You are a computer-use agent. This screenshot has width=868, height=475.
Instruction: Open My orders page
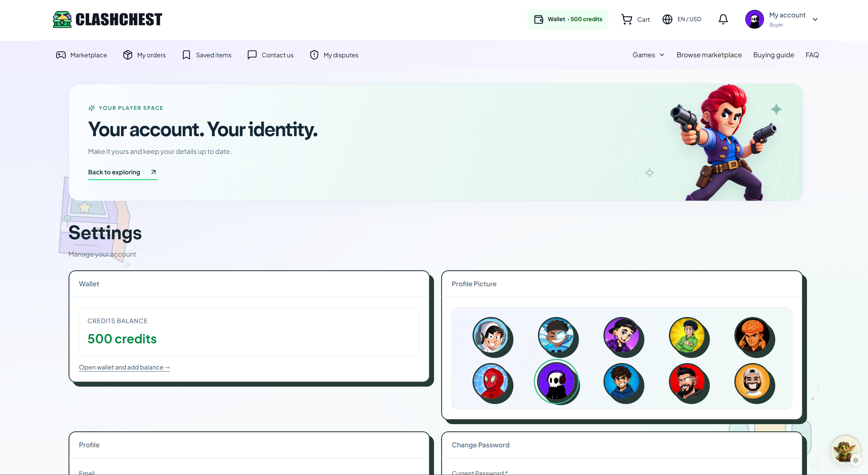[x=144, y=55]
